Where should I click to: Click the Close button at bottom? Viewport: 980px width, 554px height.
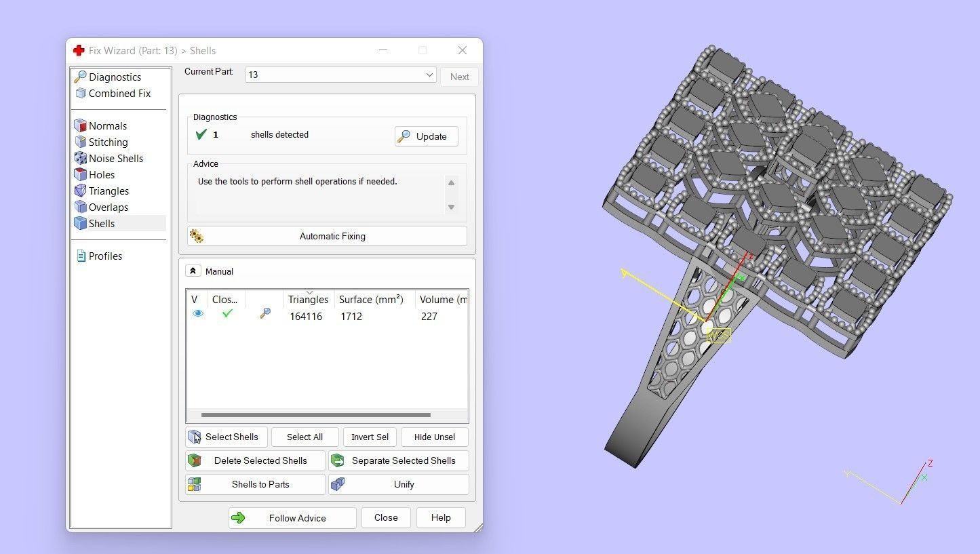coord(386,517)
